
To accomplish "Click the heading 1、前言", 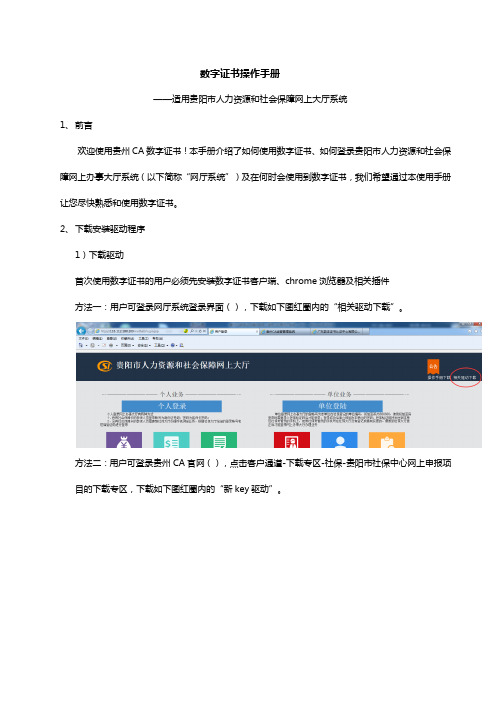I will click(x=76, y=125).
